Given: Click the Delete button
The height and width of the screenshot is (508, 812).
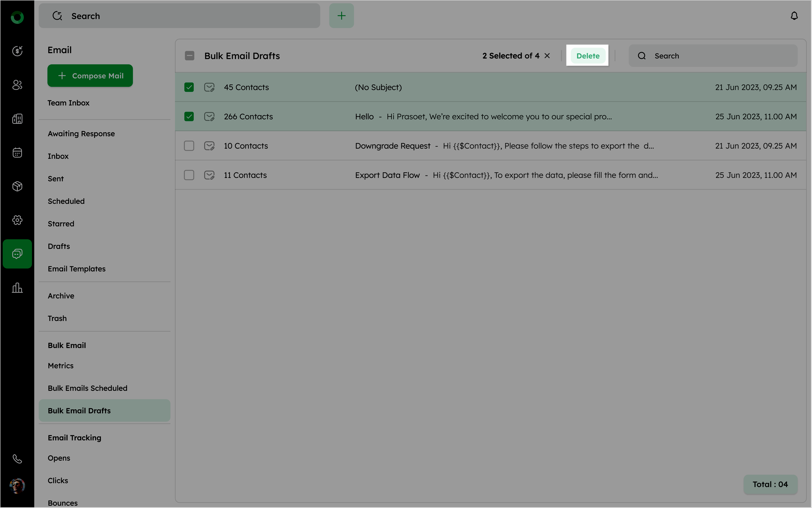Looking at the screenshot, I should (x=588, y=56).
